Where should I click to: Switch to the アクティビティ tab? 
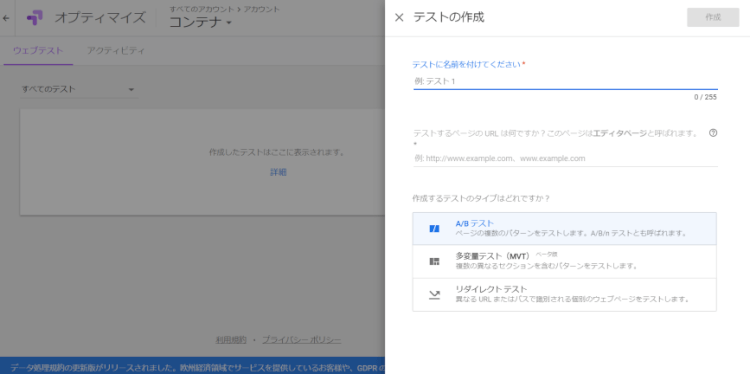[116, 51]
